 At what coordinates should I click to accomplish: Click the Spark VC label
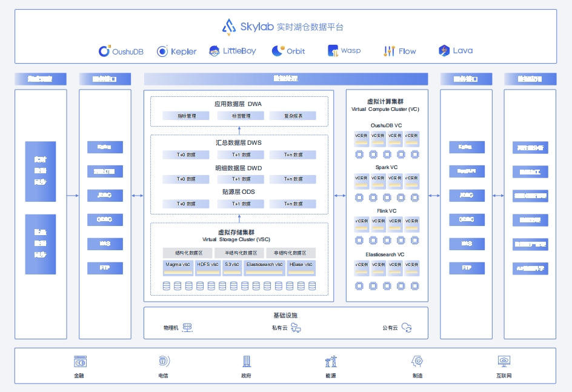pyautogui.click(x=387, y=167)
